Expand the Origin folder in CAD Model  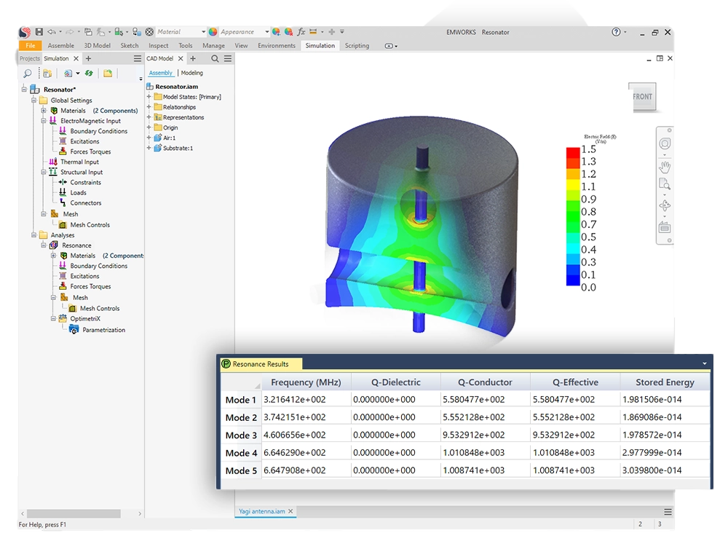click(x=149, y=127)
